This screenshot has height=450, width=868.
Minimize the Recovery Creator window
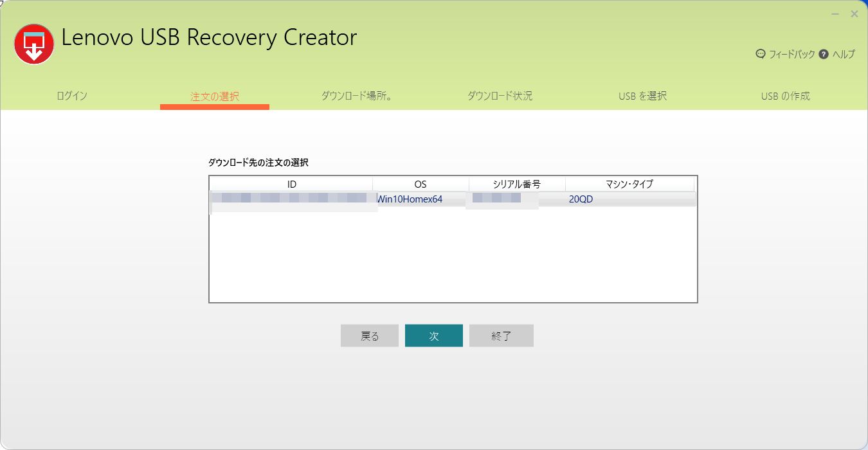pos(835,14)
